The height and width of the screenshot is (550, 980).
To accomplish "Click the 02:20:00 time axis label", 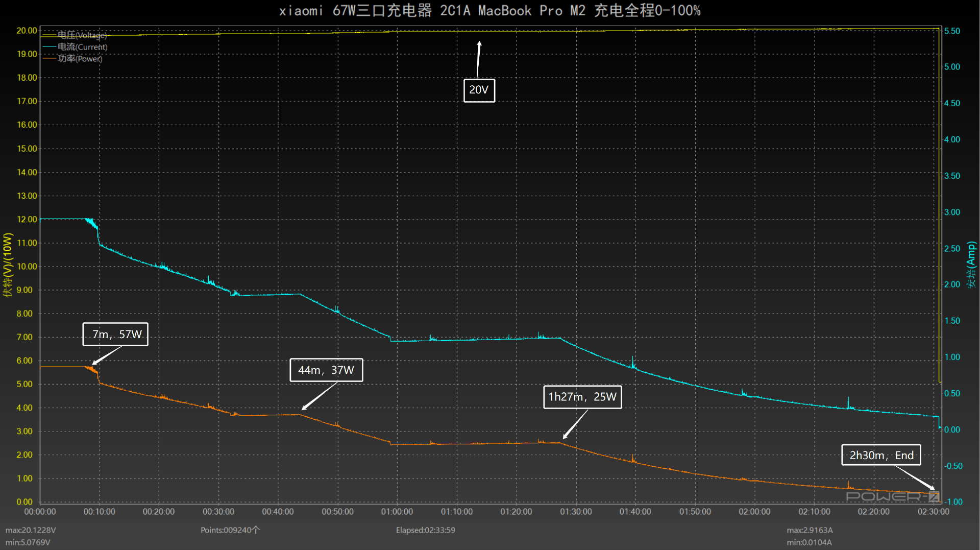I will click(x=873, y=512).
